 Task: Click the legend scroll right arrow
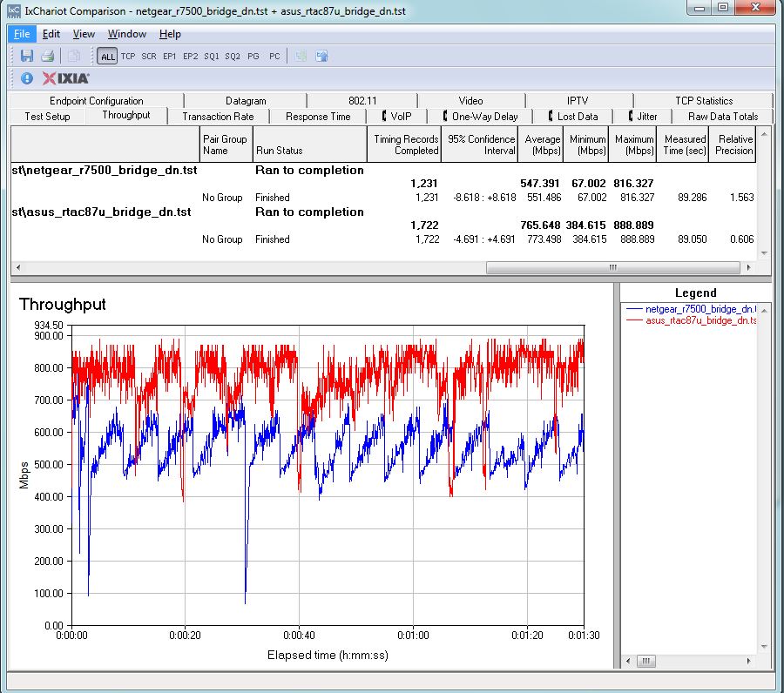point(748,661)
